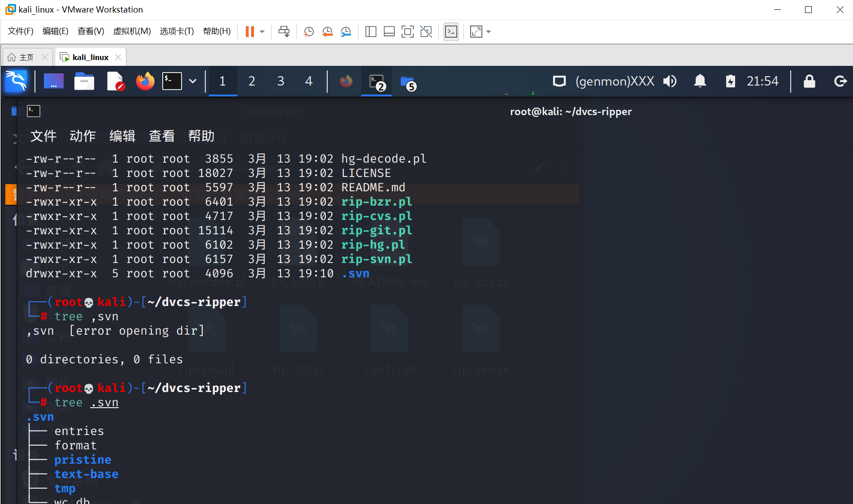Open the 文件(F) menu in VMware
This screenshot has height=504, width=853.
[21, 31]
